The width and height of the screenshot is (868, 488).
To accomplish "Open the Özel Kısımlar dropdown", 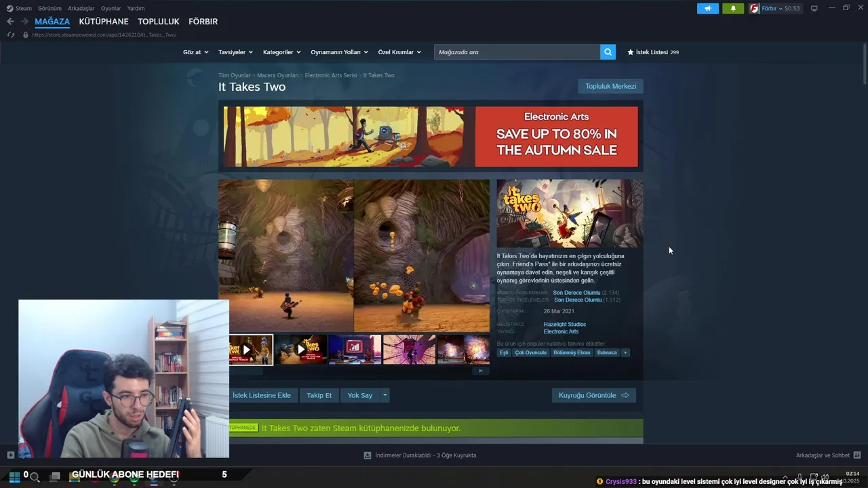I will tap(399, 52).
